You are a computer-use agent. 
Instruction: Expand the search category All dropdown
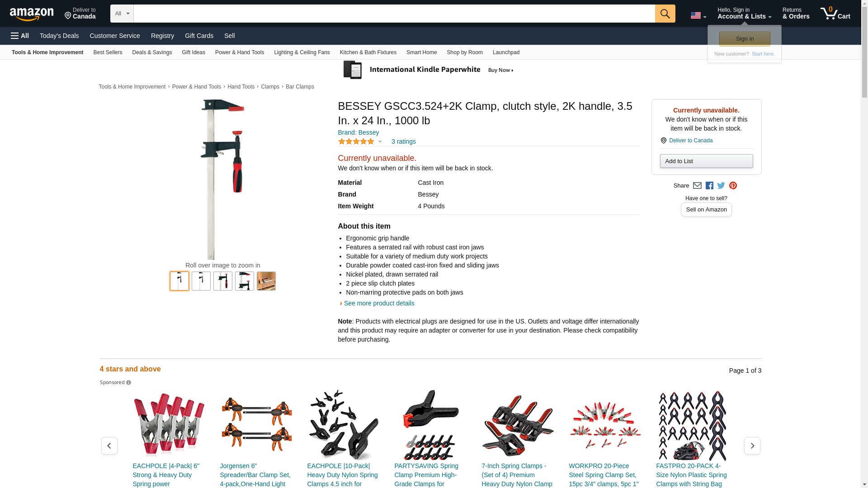pyautogui.click(x=122, y=14)
